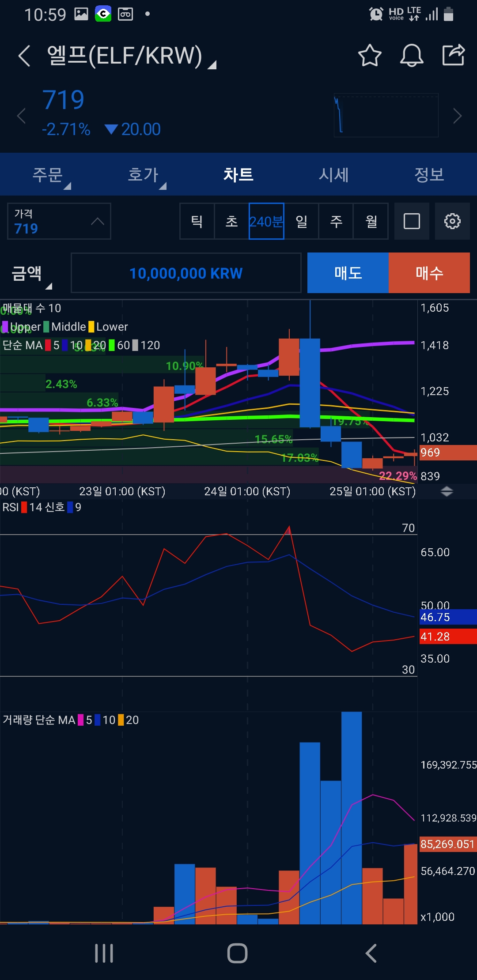The width and height of the screenshot is (477, 980).
Task: Add ELF/KRW to favorites with star icon
Action: 370,56
